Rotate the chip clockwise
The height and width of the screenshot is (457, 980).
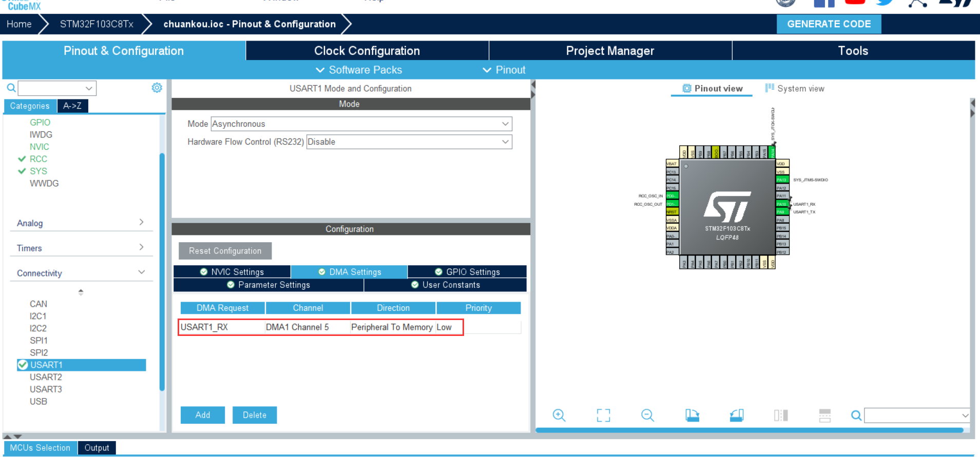click(x=692, y=415)
